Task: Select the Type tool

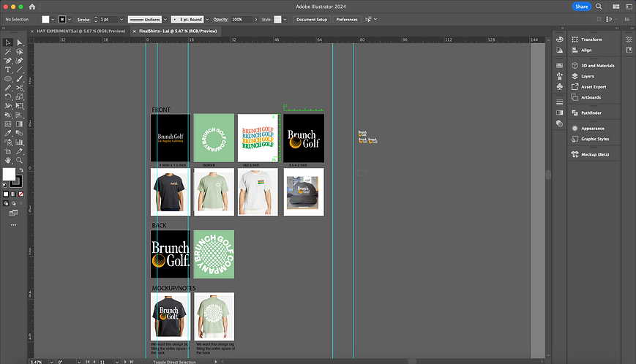Action: tap(8, 69)
